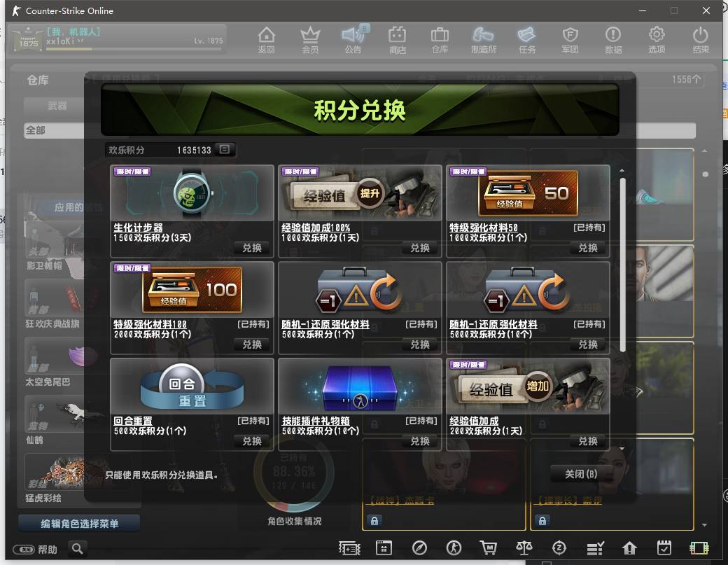Click 兑换 for 经验值加成100%
This screenshot has width=728, height=565.
point(420,248)
